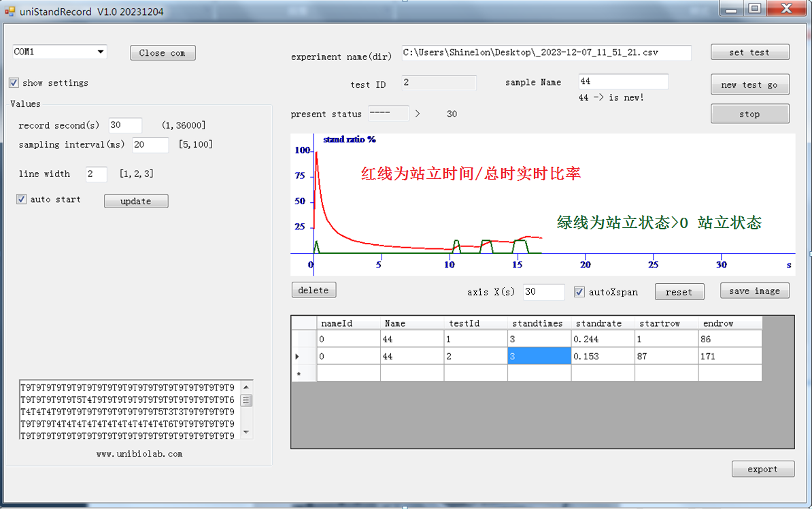
Task: Select the testId cell 1
Action: pos(476,339)
